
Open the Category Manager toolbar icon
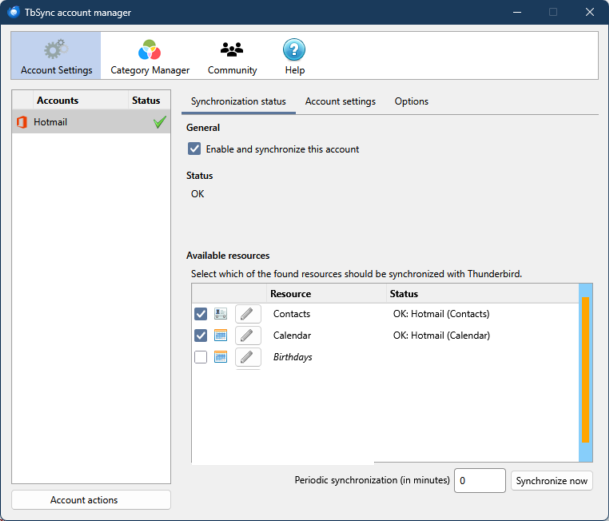[x=149, y=50]
